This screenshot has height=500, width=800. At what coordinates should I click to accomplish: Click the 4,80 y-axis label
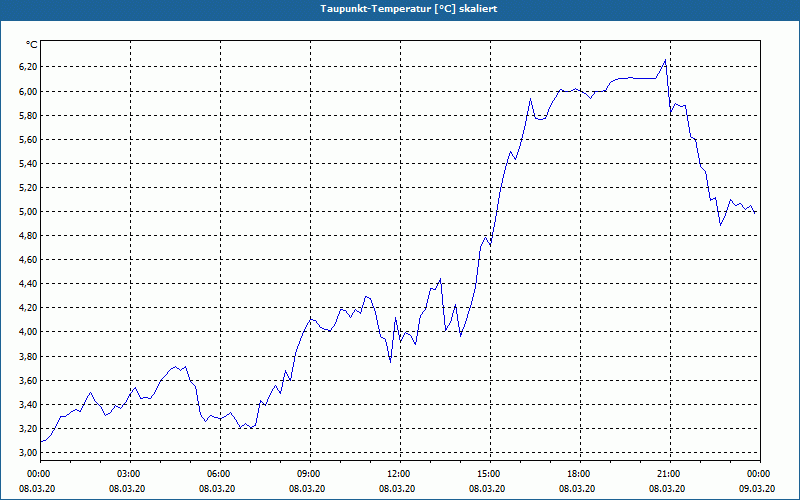point(29,236)
